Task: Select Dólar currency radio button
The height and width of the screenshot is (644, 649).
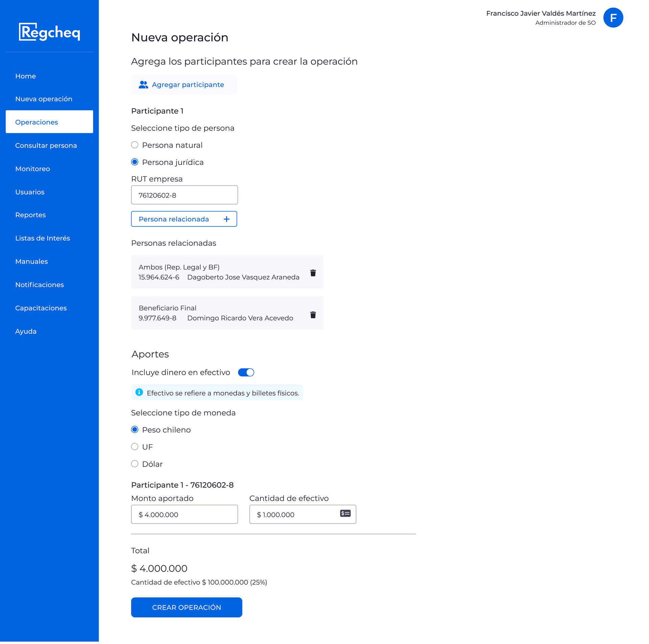Action: [135, 463]
